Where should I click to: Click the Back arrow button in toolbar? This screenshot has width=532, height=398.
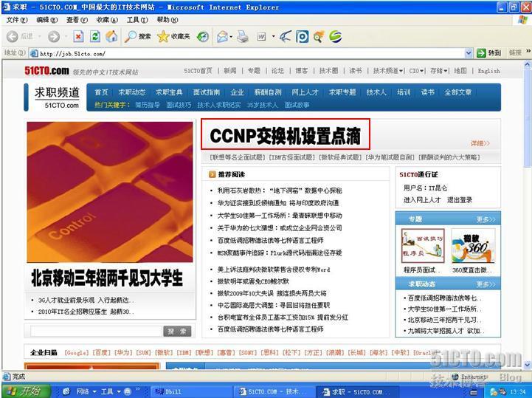[x=13, y=36]
